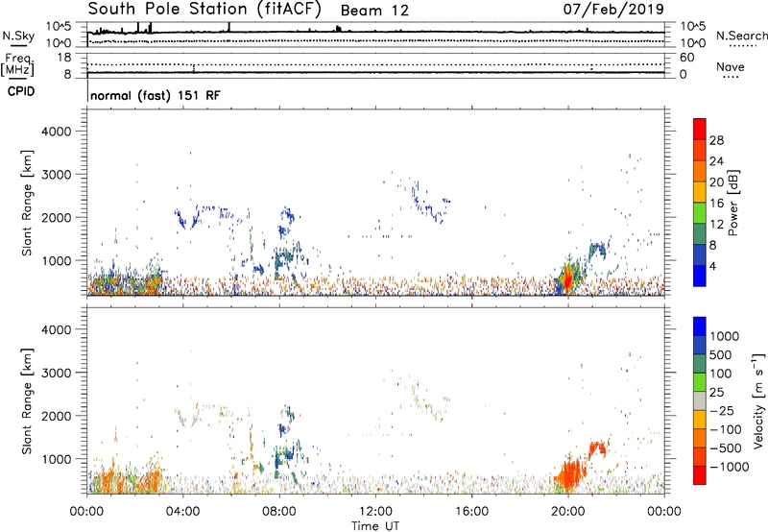Click the '20:00' time tick label
This screenshot has height=532, width=768.
coord(567,512)
